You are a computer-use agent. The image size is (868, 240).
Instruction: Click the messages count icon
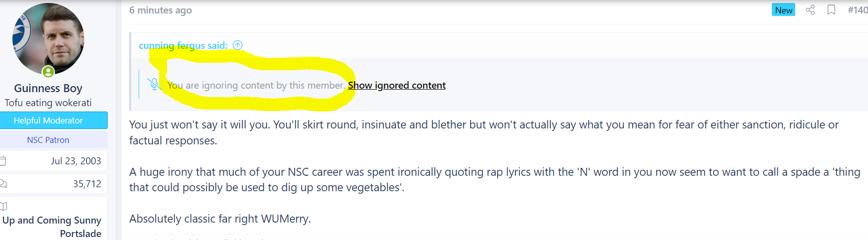pyautogui.click(x=3, y=184)
